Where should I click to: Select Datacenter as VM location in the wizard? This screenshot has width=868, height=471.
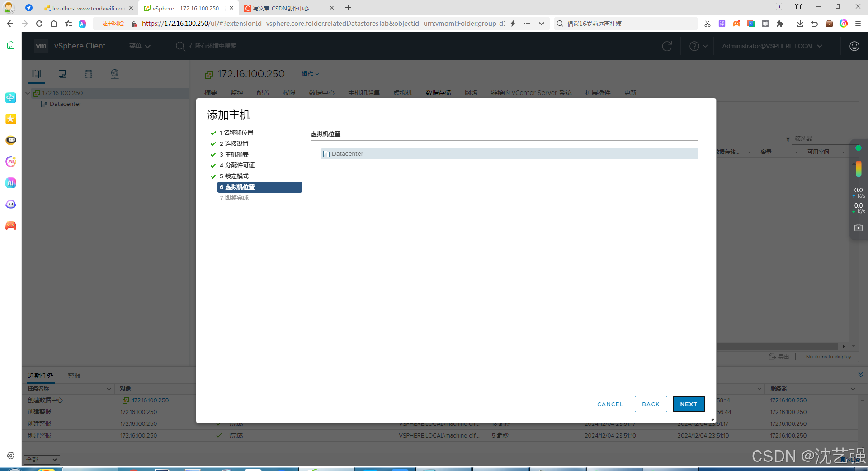coord(509,154)
